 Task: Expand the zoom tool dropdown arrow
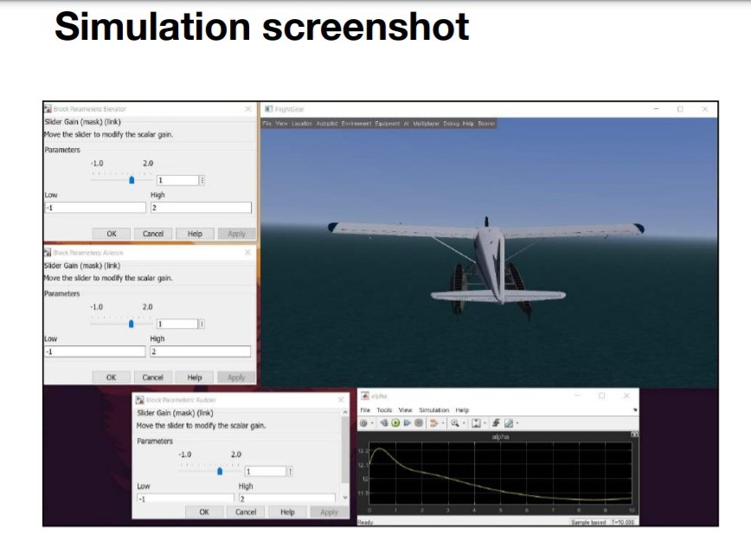click(x=464, y=423)
